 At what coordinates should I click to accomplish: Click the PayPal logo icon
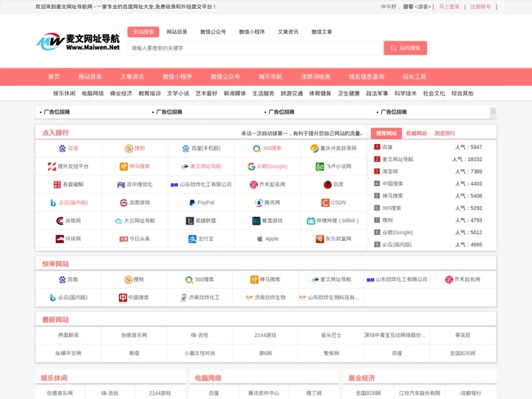click(x=192, y=202)
